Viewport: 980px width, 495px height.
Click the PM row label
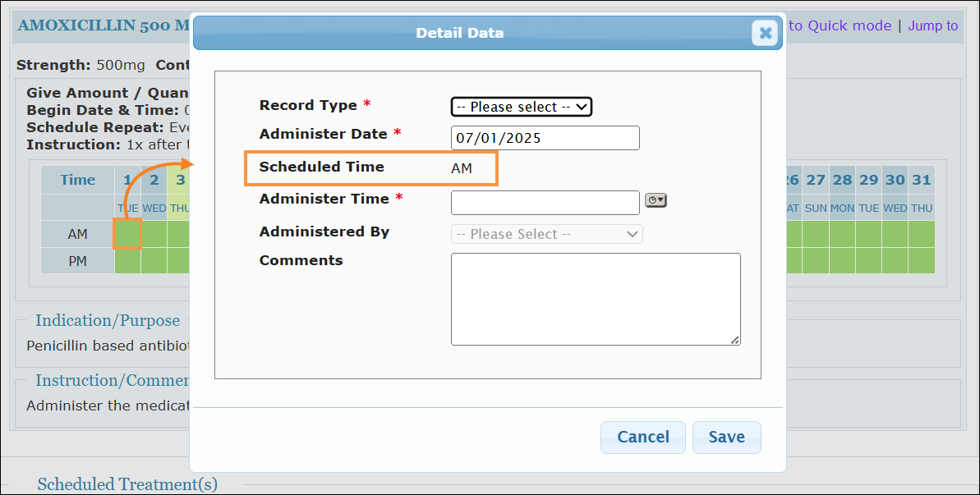click(77, 261)
